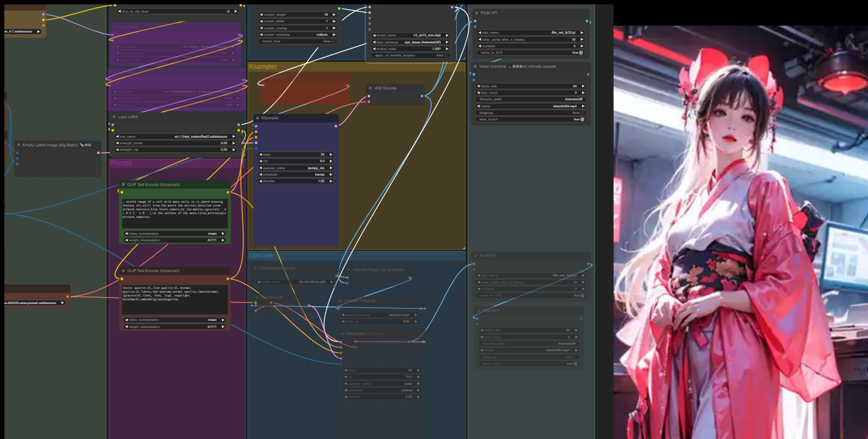868x439 pixels.
Task: Click the VAE Decode node collapse dot
Action: point(370,88)
